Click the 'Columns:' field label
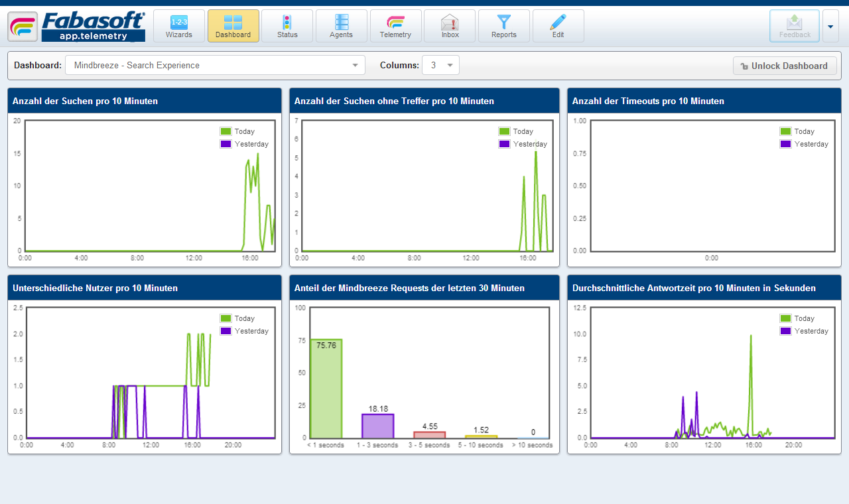This screenshot has height=504, width=849. click(399, 65)
